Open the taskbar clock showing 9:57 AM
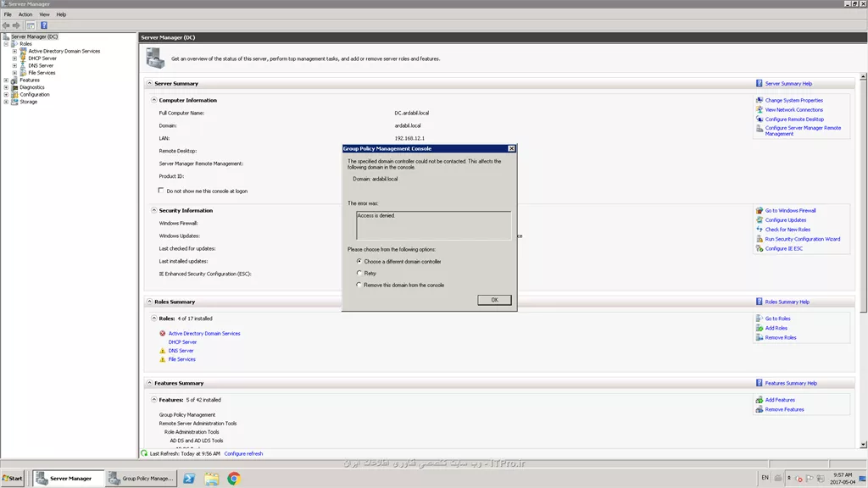The height and width of the screenshot is (488, 868). (x=843, y=479)
